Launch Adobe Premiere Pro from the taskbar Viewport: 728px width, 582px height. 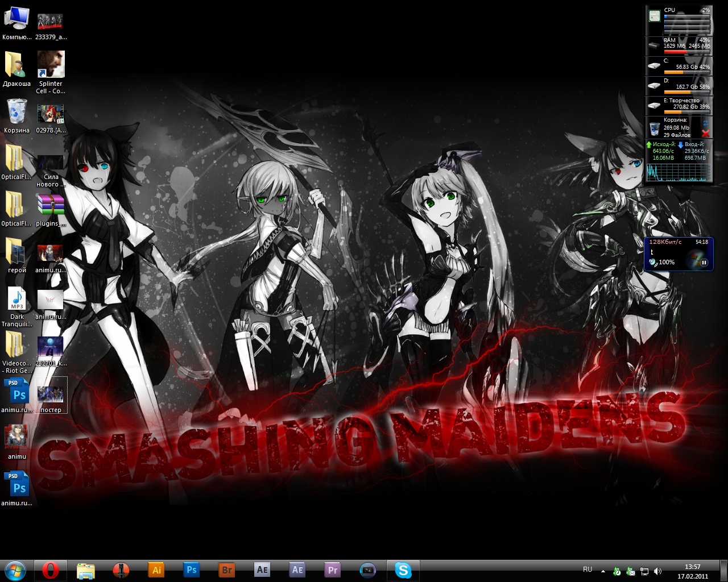[x=332, y=570]
